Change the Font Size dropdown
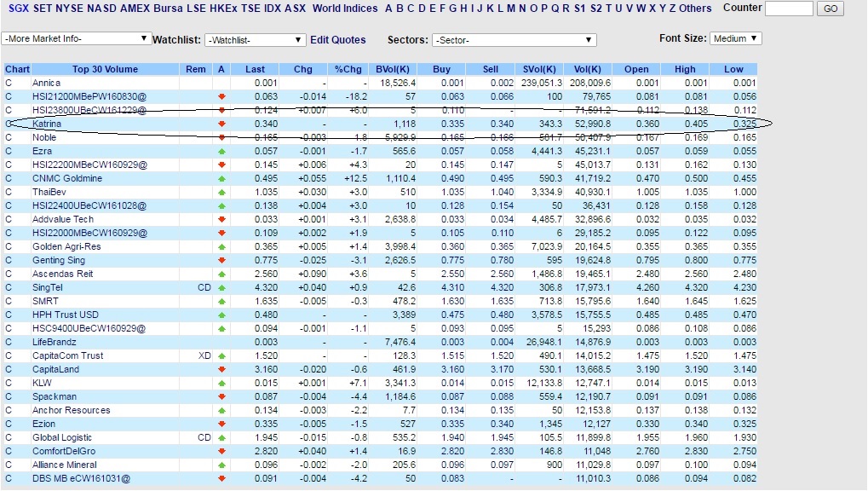This screenshot has width=868, height=491. click(738, 38)
